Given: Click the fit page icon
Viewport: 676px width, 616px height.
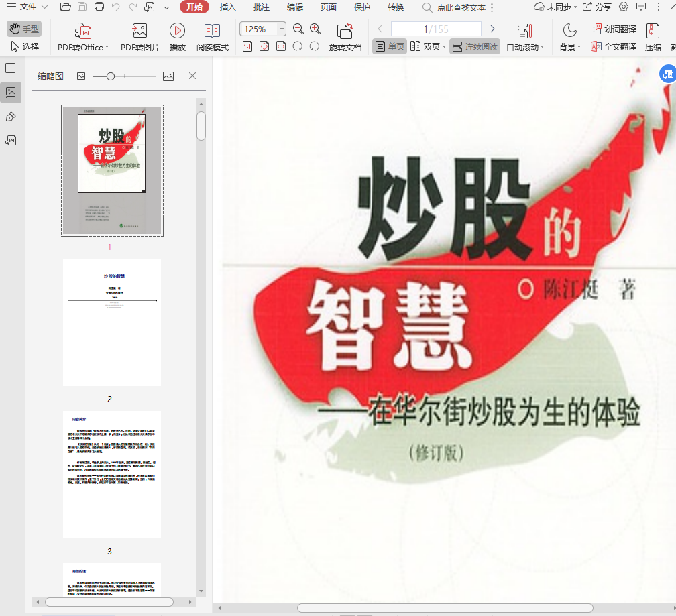Looking at the screenshot, I should 264,46.
